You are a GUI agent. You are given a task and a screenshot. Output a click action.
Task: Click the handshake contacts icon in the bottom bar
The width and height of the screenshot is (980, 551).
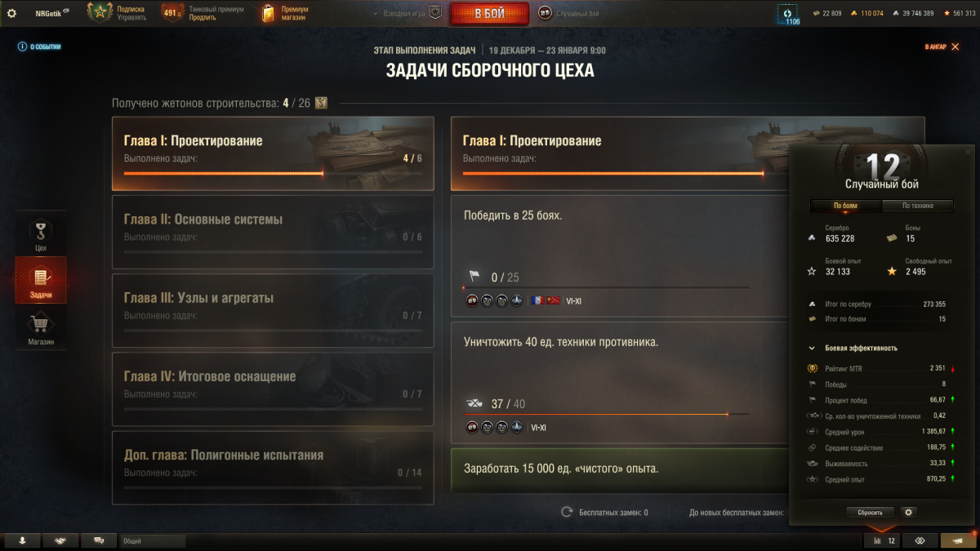tap(61, 540)
